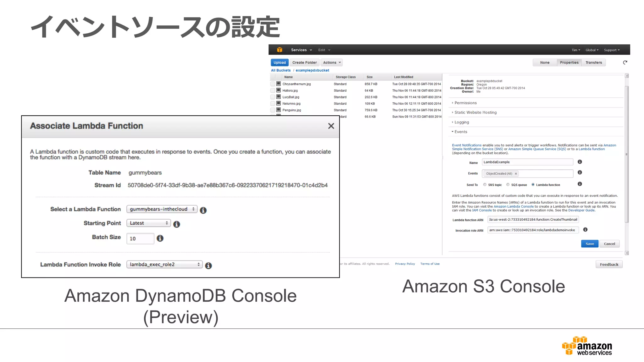This screenshot has width=644, height=362.
Task: Collapse the Events section
Action: 461,132
